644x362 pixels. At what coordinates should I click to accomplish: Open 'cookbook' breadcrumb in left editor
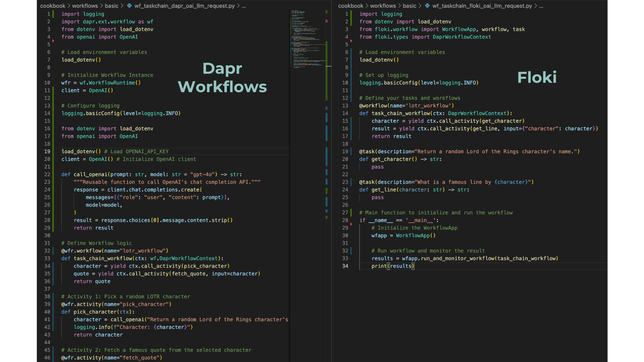coord(53,6)
